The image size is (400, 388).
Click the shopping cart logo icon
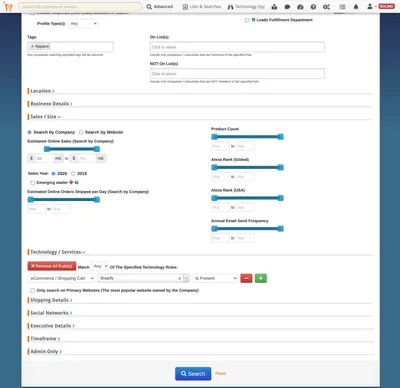click(9, 7)
